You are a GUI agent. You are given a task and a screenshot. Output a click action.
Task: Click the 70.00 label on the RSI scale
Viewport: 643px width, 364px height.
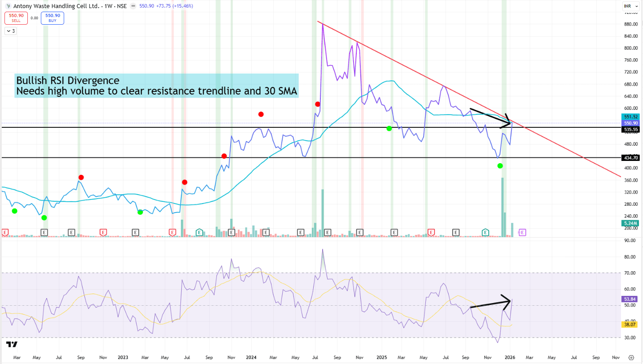coord(629,273)
